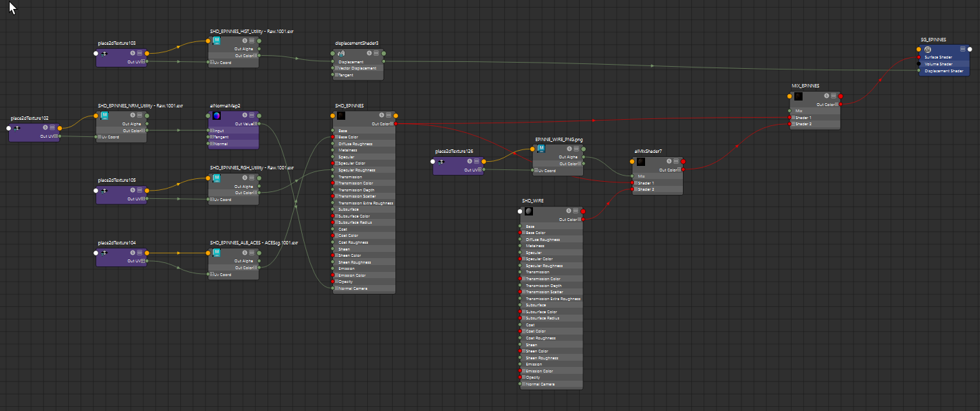This screenshot has height=411, width=980.
Task: Toggle view mode on SHD_WIRE node
Action: coord(576,211)
